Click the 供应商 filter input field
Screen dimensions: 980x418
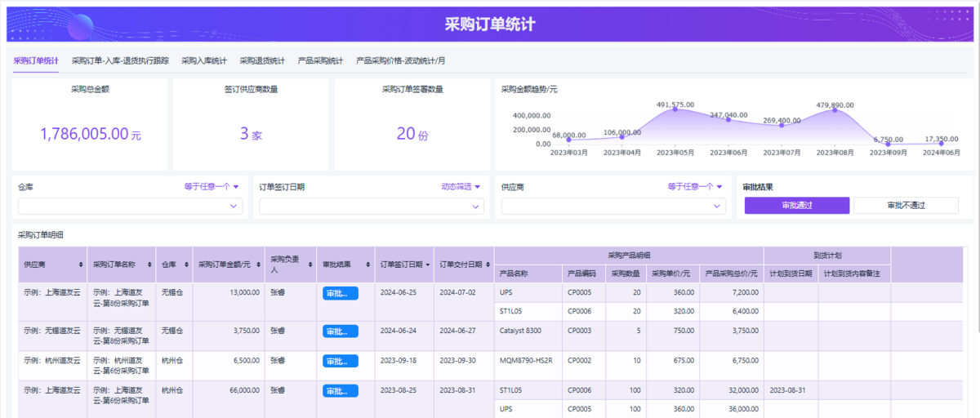point(614,207)
